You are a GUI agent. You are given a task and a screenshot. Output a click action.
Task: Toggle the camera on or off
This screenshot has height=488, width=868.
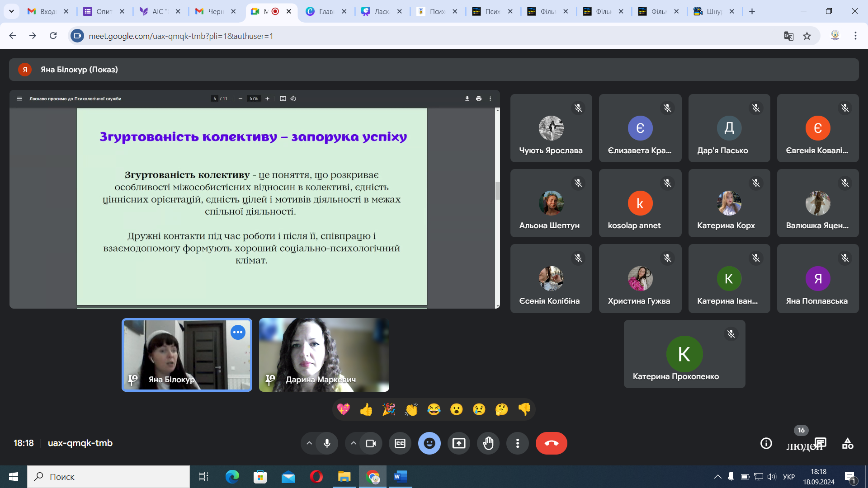click(x=371, y=443)
